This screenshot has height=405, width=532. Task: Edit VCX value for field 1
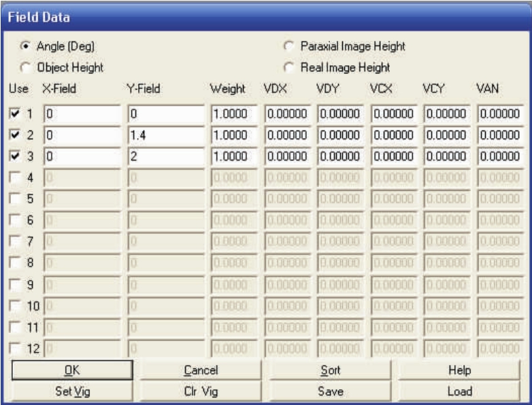(394, 113)
